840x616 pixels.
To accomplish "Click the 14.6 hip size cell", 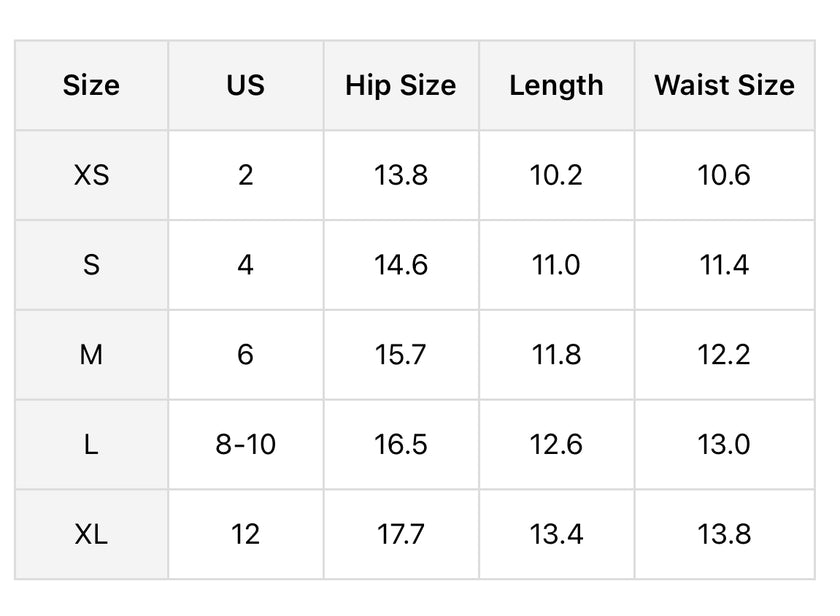I will click(400, 265).
